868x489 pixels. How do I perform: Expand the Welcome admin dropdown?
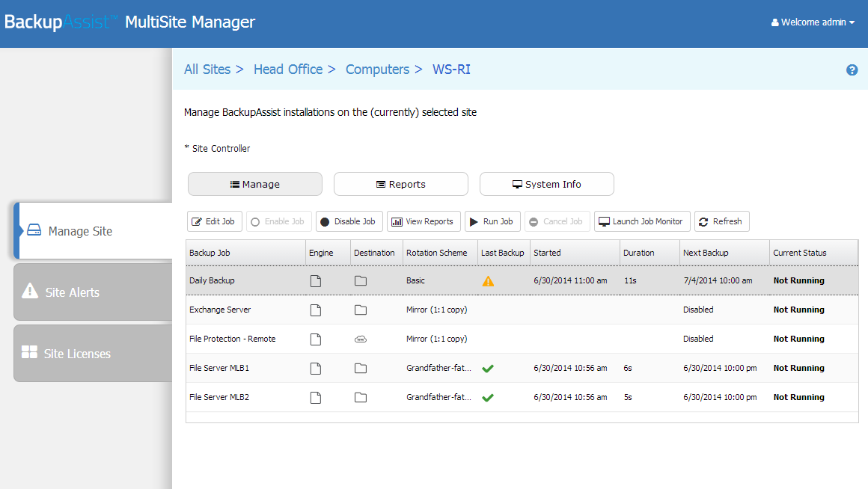coord(813,22)
